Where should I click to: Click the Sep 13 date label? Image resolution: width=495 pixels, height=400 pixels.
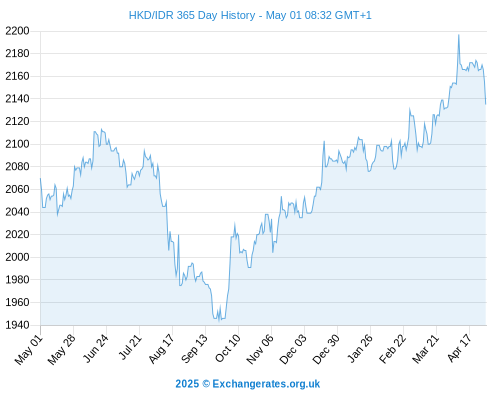(x=194, y=349)
